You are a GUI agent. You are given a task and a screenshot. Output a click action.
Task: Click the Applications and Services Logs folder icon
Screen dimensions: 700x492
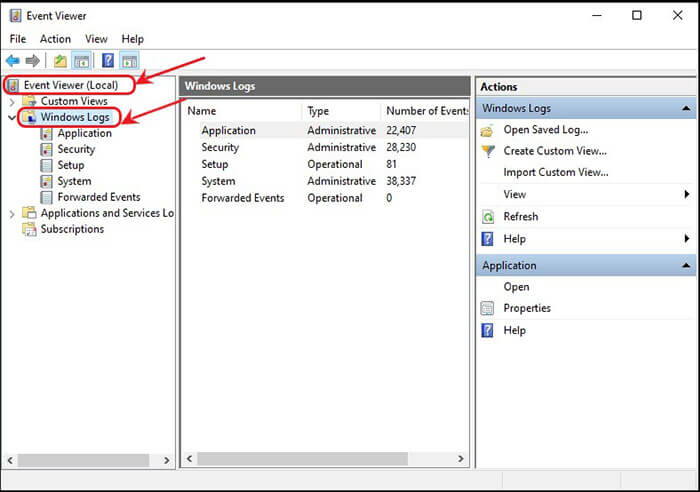(29, 213)
